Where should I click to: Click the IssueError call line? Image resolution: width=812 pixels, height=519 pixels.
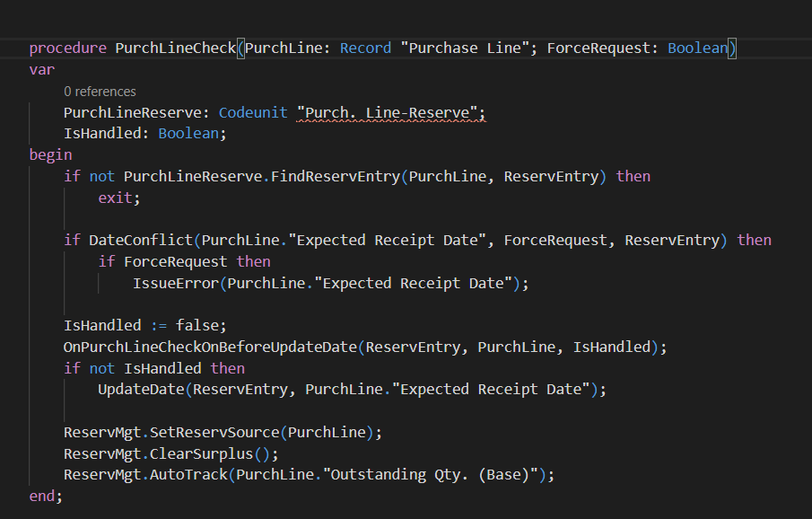(174, 283)
